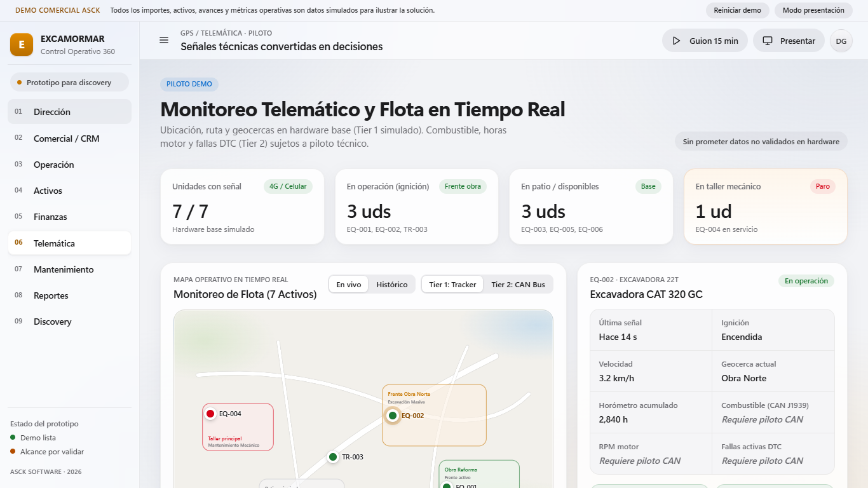This screenshot has height=488, width=868.
Task: Click 'ASCK SOFTWARE · 2026' footer text
Action: tap(46, 472)
